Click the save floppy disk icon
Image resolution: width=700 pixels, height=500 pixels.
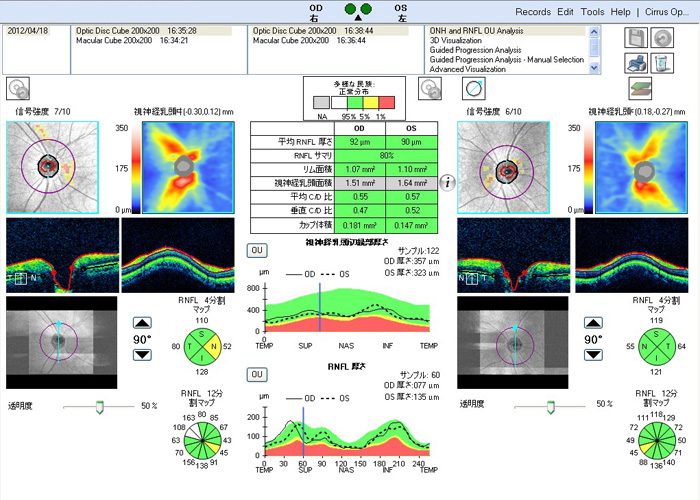(636, 38)
